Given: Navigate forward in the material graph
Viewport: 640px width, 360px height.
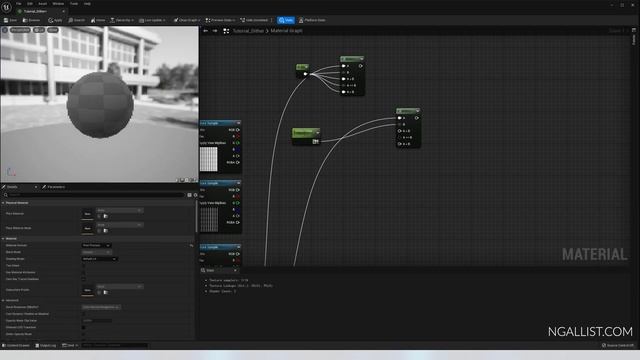Looking at the screenshot, I should point(215,31).
